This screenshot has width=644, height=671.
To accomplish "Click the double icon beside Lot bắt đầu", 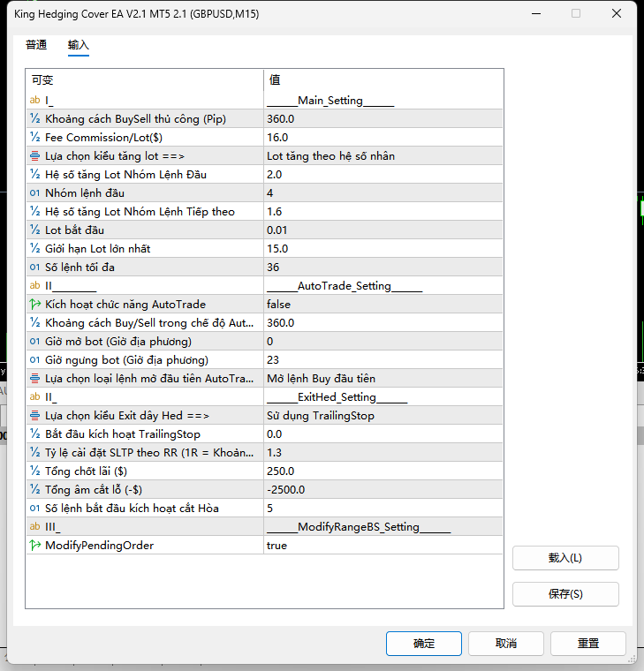I will 34,230.
